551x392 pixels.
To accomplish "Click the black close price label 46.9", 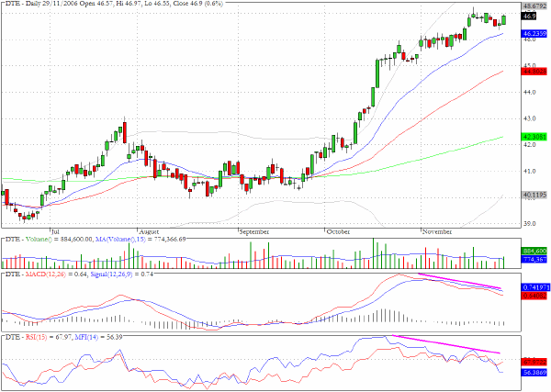I will coord(529,16).
